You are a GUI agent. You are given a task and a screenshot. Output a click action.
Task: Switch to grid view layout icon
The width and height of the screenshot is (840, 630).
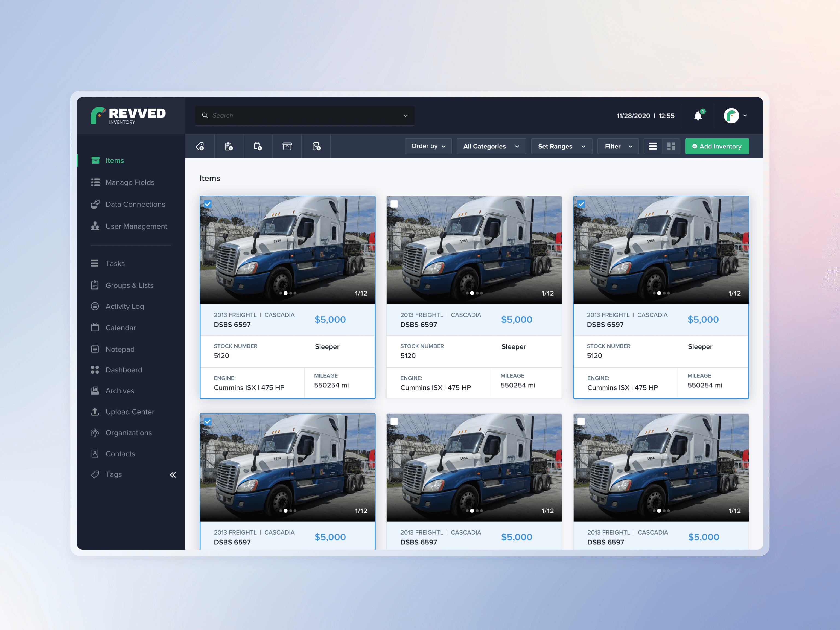coord(671,146)
